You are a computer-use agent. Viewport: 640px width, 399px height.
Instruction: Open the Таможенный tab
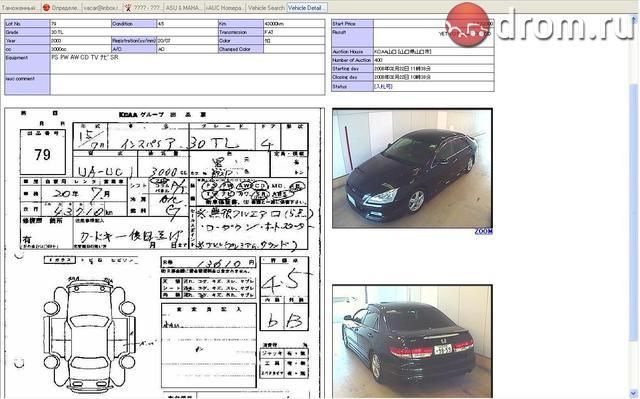pos(20,7)
